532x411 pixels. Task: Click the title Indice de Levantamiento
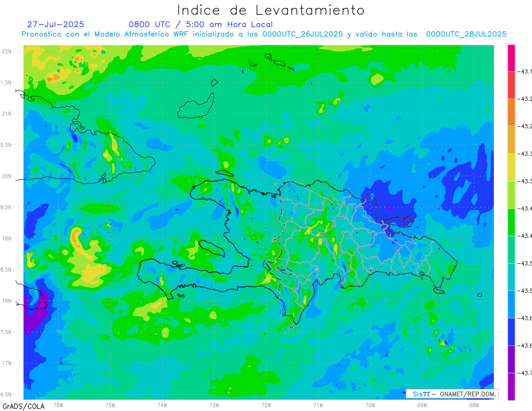[x=271, y=10]
